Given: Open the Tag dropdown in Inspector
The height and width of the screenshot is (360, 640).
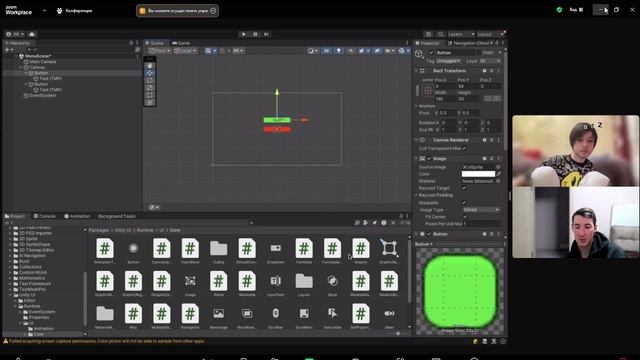Looking at the screenshot, I should (449, 61).
